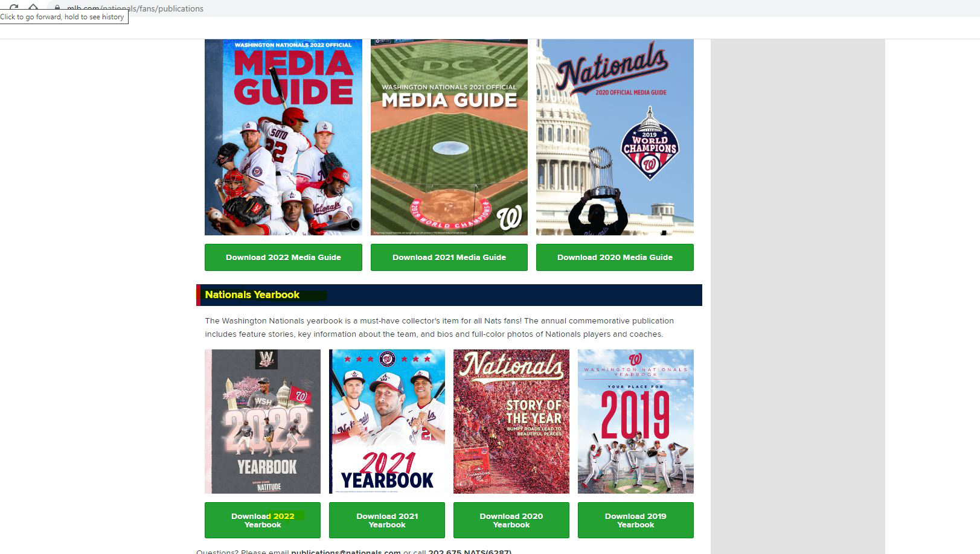980x554 pixels.
Task: Select the 2021 Yearbook cover thumbnail
Action: pos(387,421)
